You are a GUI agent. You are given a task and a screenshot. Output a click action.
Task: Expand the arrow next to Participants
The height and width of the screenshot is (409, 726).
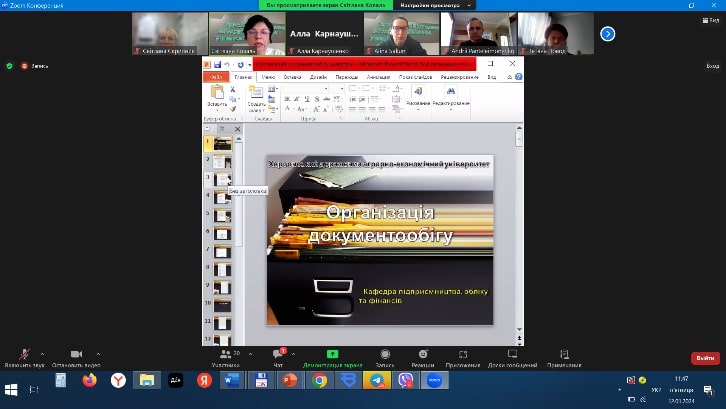tap(250, 354)
